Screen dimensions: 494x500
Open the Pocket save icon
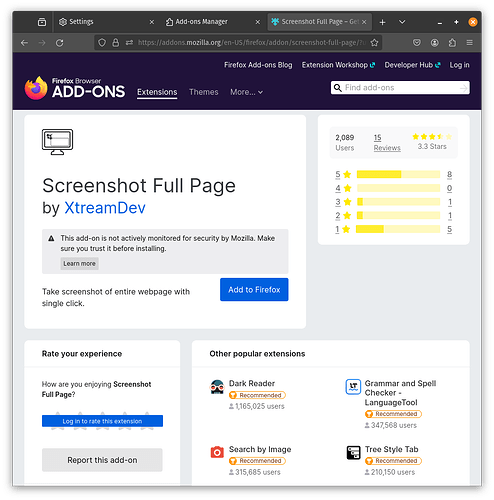click(417, 43)
